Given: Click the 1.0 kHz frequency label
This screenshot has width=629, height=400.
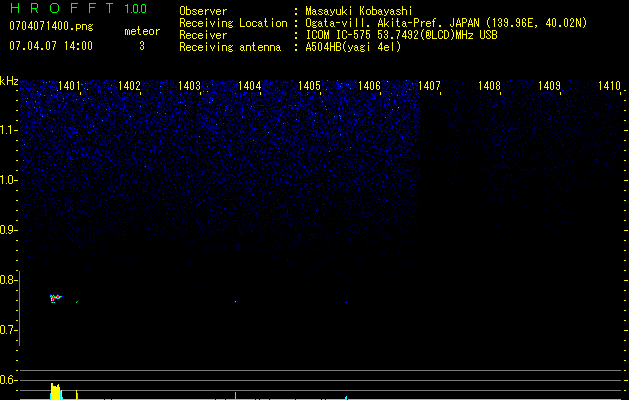Looking at the screenshot, I should point(8,180).
